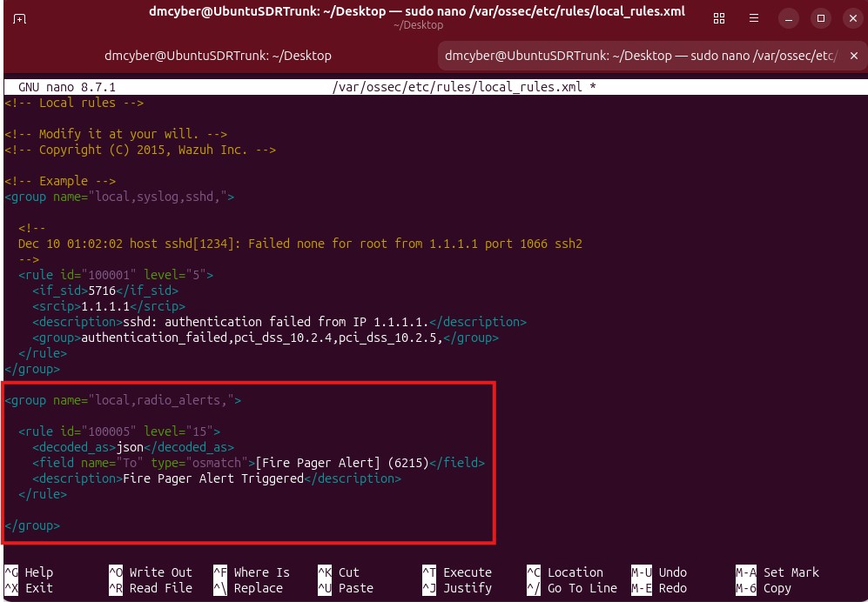The image size is (868, 602).
Task: Place cursor on rule id 100005 level 15 line
Action: [119, 431]
